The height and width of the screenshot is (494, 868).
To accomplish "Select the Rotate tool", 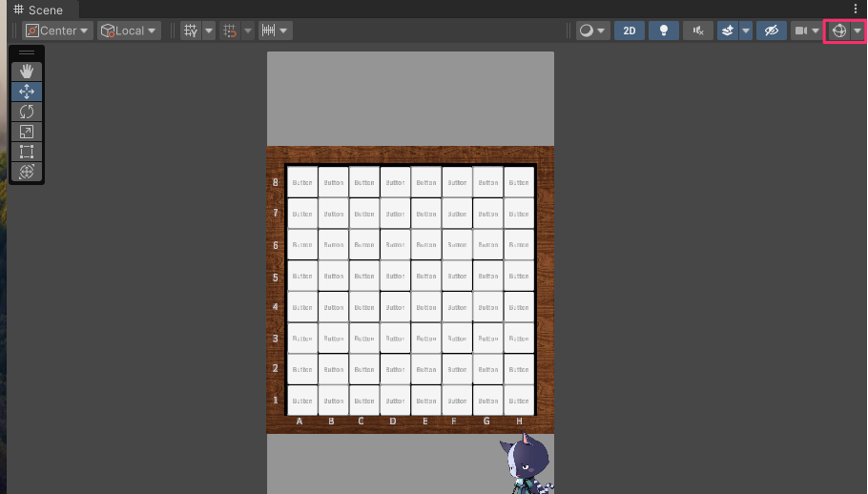I will (27, 112).
